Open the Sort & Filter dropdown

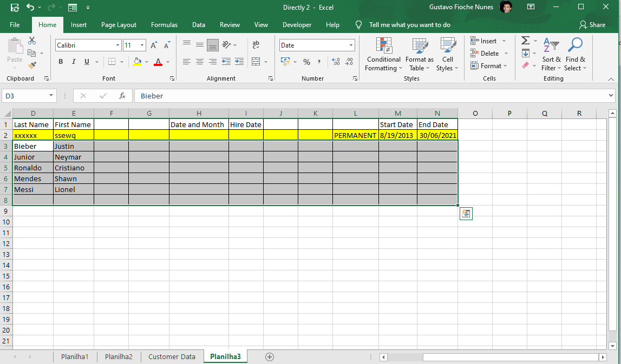tap(551, 55)
